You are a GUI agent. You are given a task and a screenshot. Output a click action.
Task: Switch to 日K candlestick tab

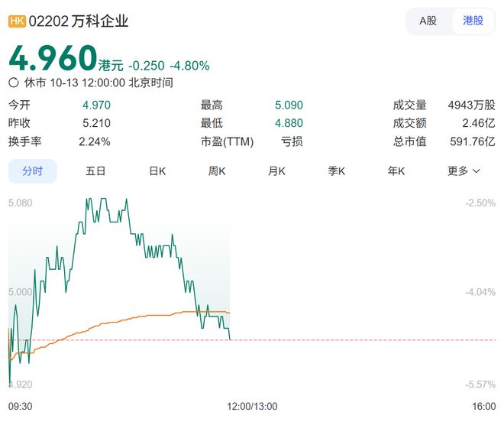click(157, 171)
